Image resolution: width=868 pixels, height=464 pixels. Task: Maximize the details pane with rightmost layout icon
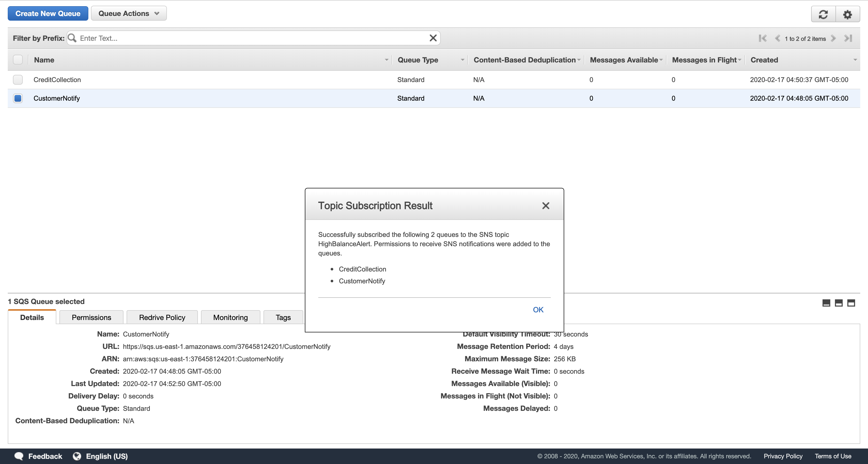coord(851,303)
